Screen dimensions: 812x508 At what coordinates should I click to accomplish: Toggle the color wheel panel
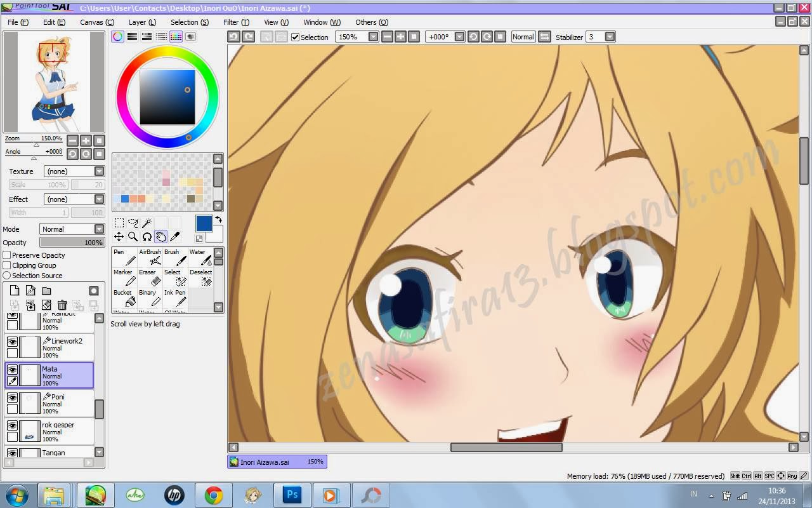click(x=117, y=37)
